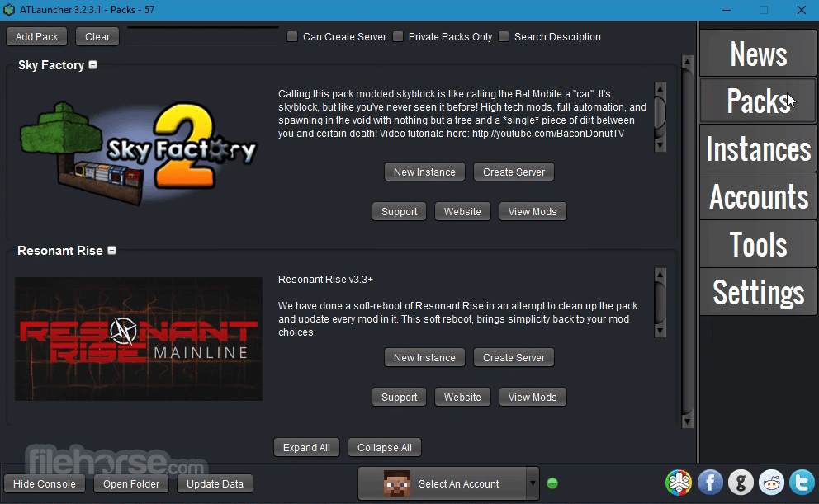Click the 'Resonant Rise v3.3+' description line
819x504 pixels.
[x=325, y=280]
